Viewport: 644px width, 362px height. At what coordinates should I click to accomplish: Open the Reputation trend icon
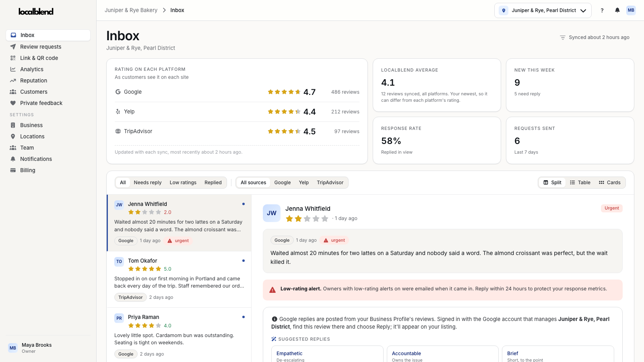coord(13,80)
